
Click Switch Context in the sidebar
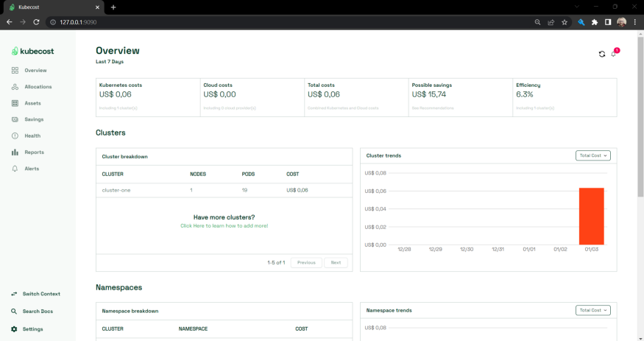41,294
